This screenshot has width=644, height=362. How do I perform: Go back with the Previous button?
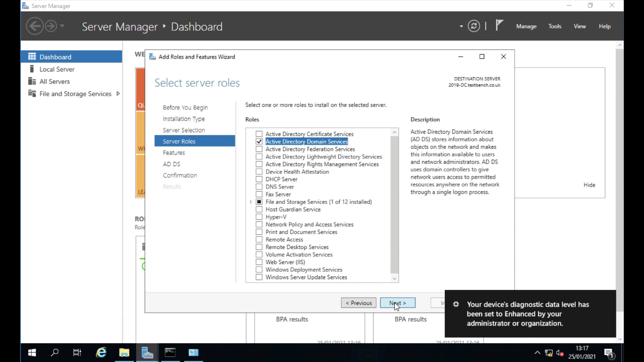point(358,303)
